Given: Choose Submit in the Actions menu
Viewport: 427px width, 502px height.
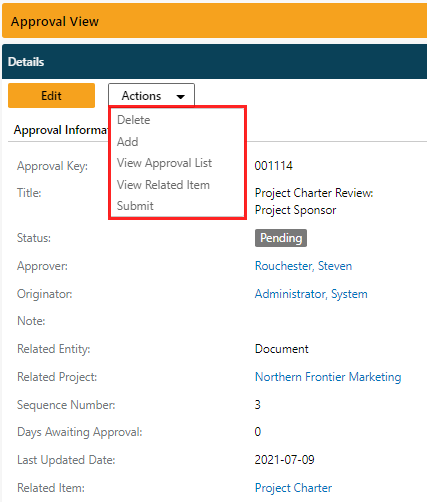Looking at the screenshot, I should 135,206.
